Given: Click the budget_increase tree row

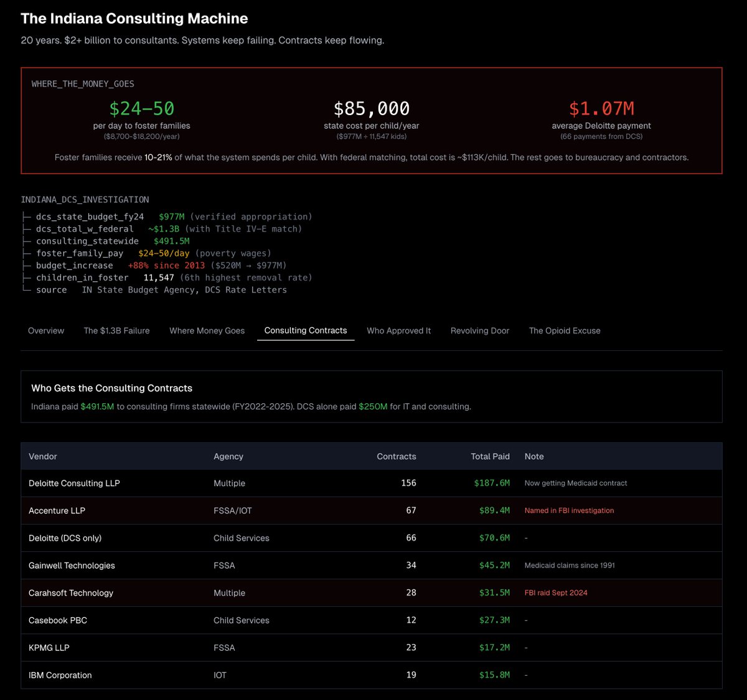Looking at the screenshot, I should point(154,265).
